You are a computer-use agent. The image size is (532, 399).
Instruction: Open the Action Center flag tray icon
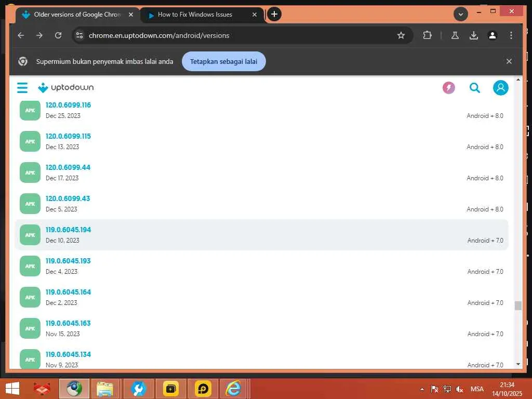click(435, 389)
